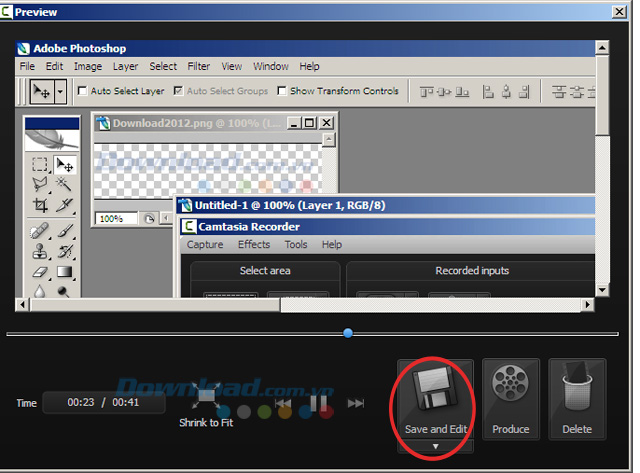
Task: Open the Photoshop File menu
Action: 27,66
